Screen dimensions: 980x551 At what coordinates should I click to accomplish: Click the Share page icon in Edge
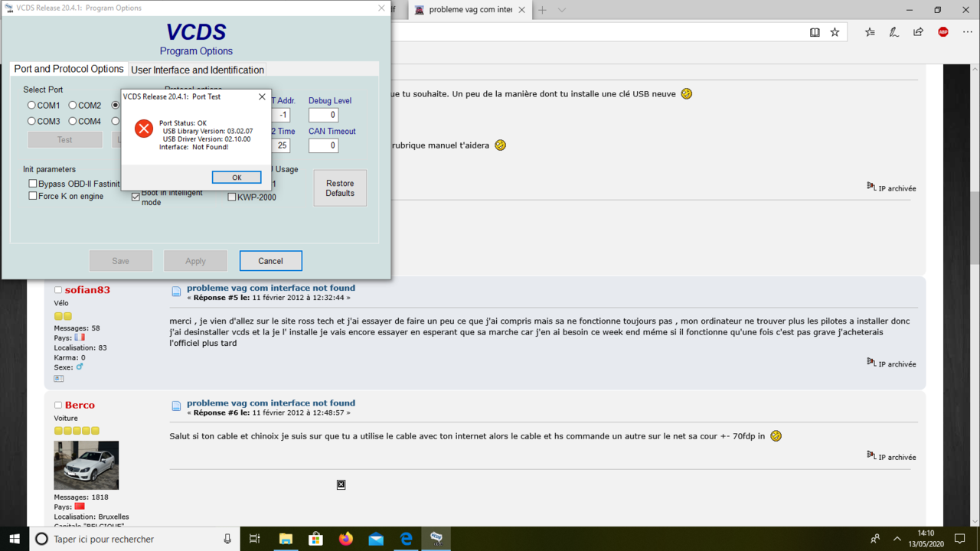coord(918,32)
